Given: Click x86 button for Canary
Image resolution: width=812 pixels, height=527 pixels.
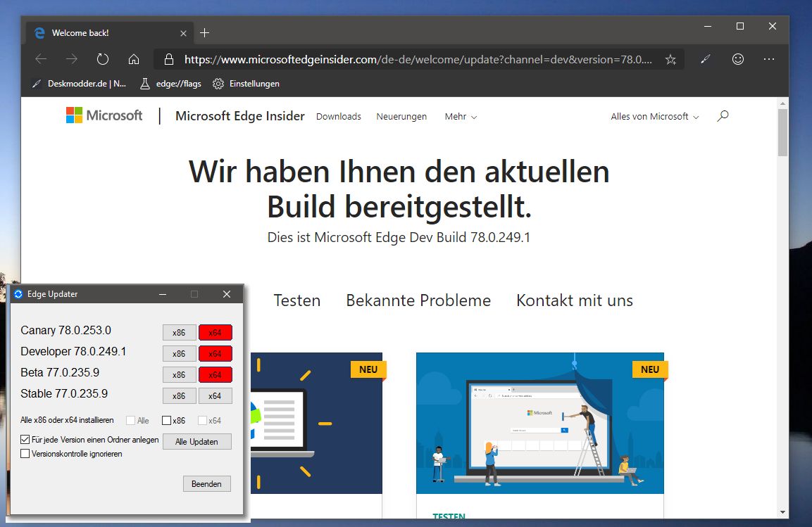Looking at the screenshot, I should pyautogui.click(x=179, y=333).
